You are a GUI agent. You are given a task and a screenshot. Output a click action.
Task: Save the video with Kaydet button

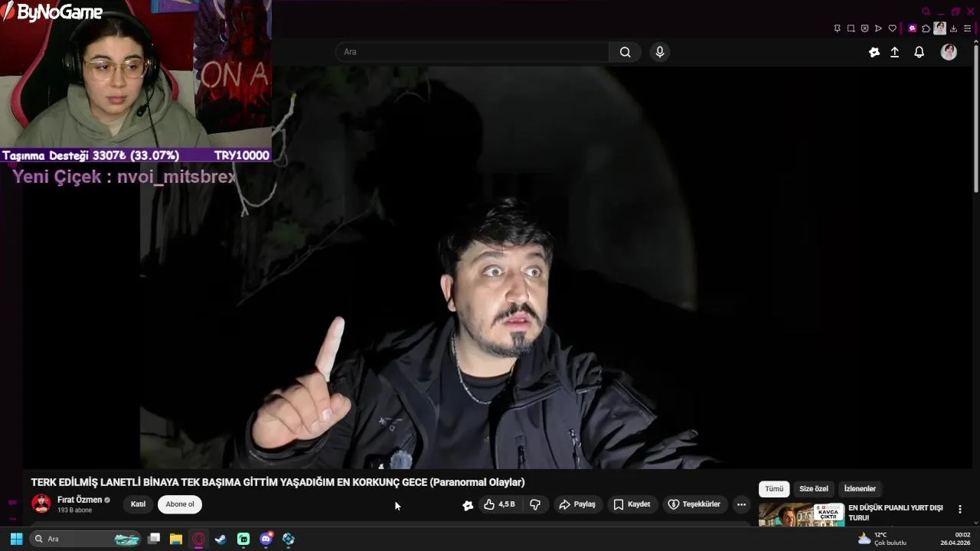point(632,504)
